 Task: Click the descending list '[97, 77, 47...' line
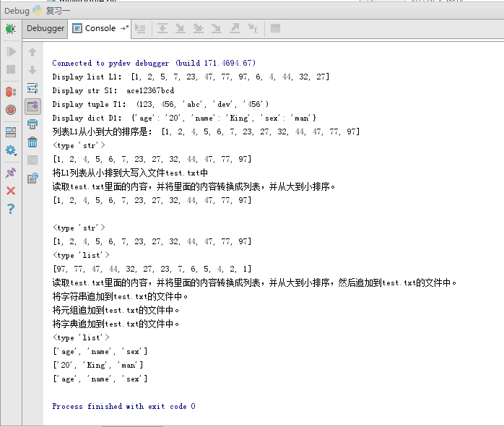[152, 269]
